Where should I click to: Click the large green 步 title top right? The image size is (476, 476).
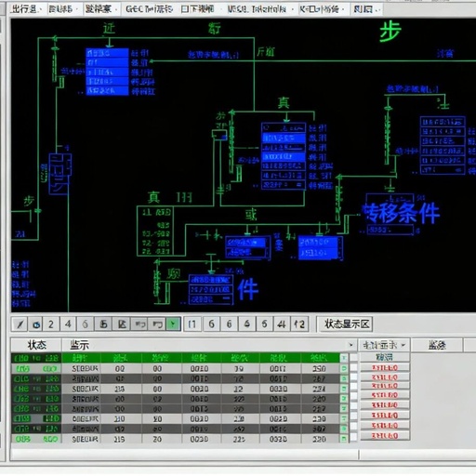pyautogui.click(x=390, y=31)
